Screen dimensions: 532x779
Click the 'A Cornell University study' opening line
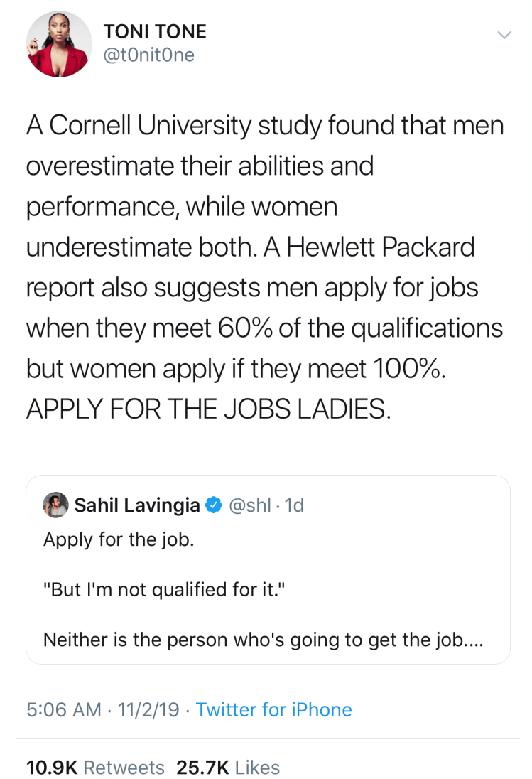click(264, 126)
